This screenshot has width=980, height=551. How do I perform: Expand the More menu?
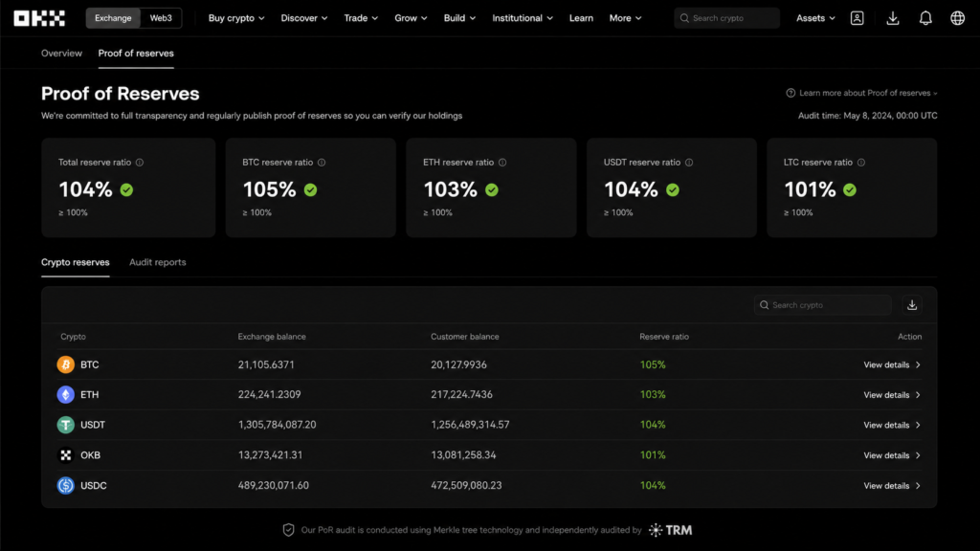(x=625, y=18)
